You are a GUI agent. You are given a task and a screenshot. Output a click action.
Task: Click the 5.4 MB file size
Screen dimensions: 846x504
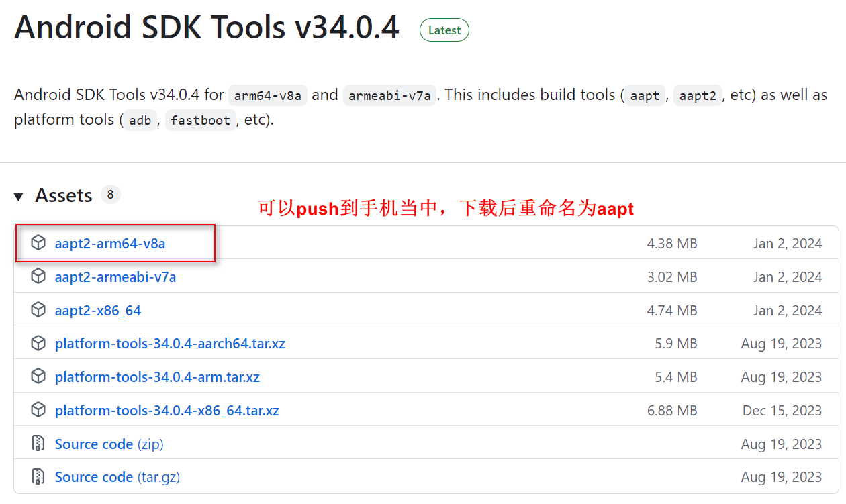676,376
